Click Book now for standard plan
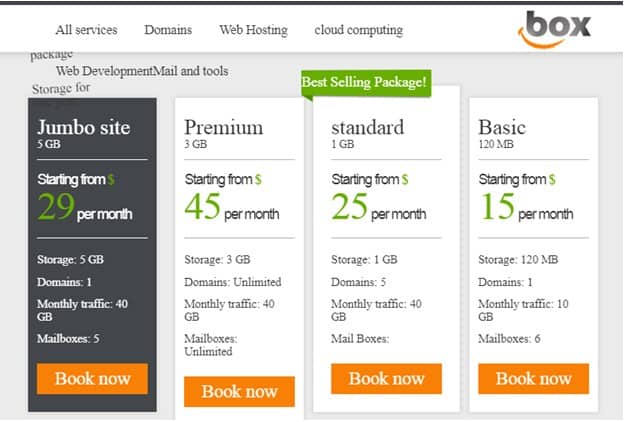The image size is (624, 422). click(386, 379)
